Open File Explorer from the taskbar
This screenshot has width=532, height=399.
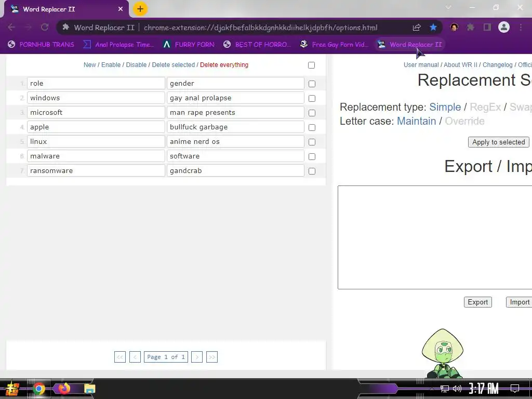point(89,389)
